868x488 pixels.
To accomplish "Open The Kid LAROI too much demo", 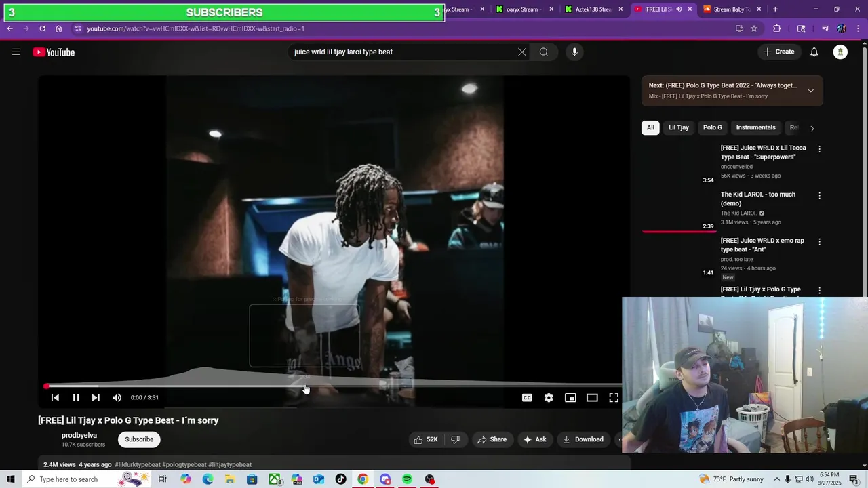I will [x=758, y=199].
